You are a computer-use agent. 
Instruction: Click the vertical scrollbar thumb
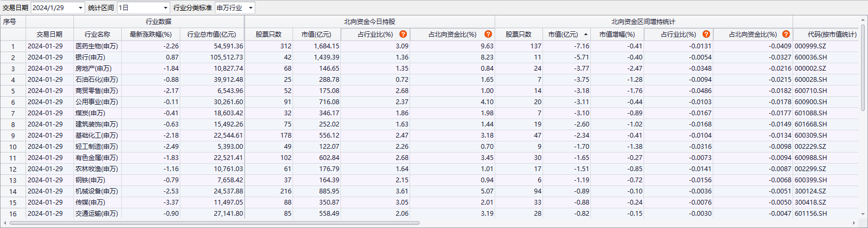[x=863, y=66]
